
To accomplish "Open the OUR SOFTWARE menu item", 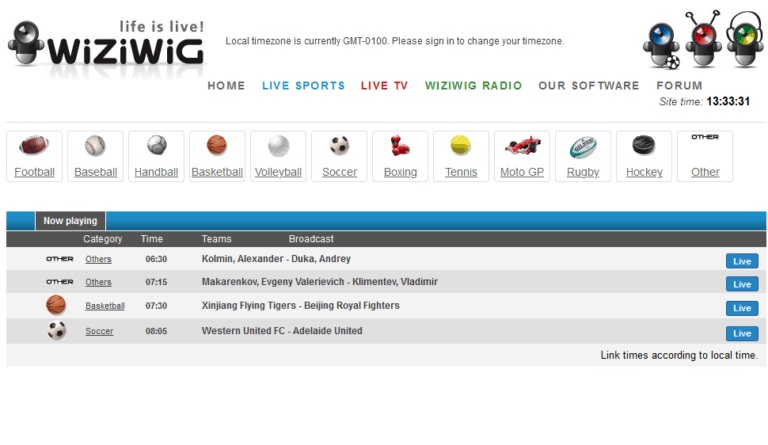I will 589,86.
